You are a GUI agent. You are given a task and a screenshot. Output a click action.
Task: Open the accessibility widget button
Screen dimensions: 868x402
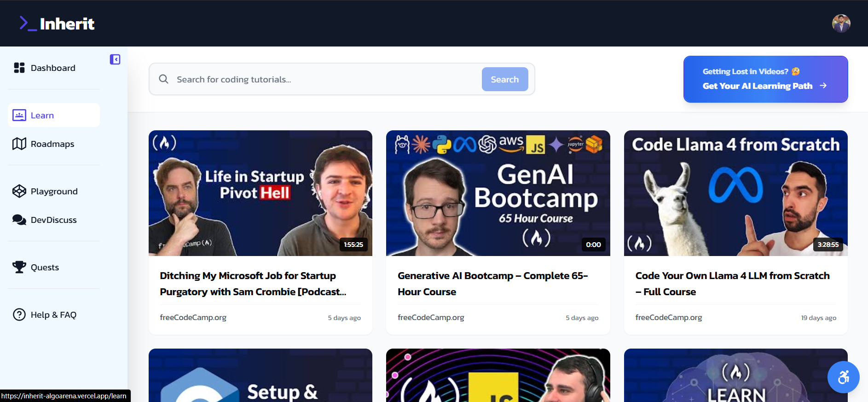click(843, 377)
